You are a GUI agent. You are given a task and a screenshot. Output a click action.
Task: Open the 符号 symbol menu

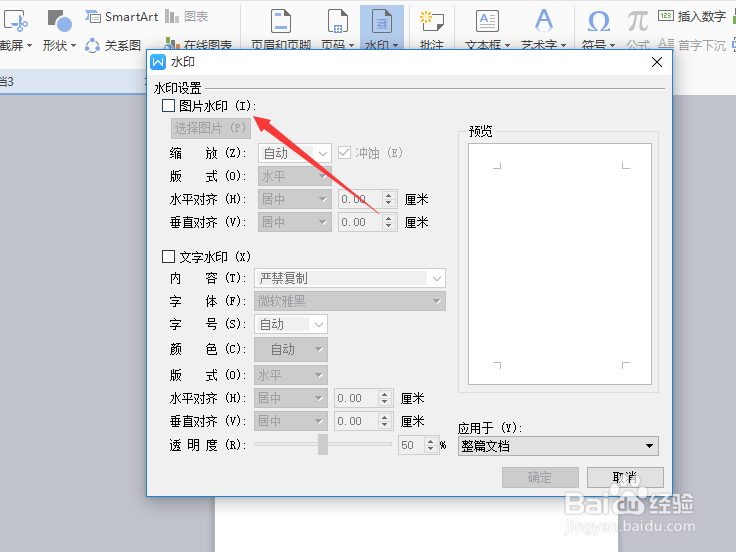(598, 29)
